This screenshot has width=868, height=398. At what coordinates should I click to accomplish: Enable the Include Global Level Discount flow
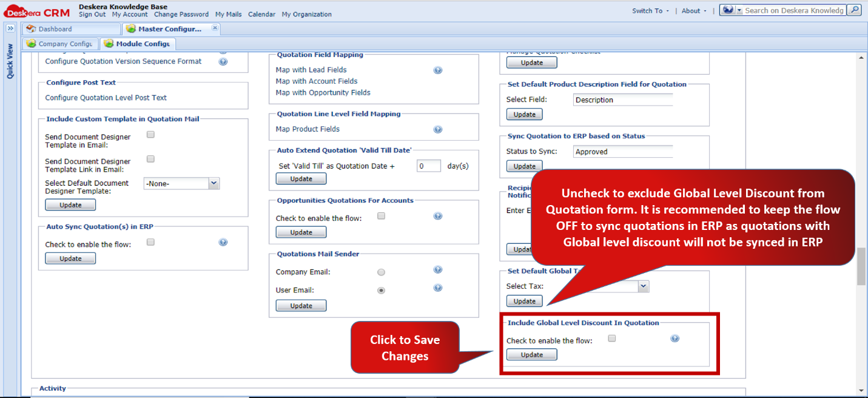pos(611,338)
